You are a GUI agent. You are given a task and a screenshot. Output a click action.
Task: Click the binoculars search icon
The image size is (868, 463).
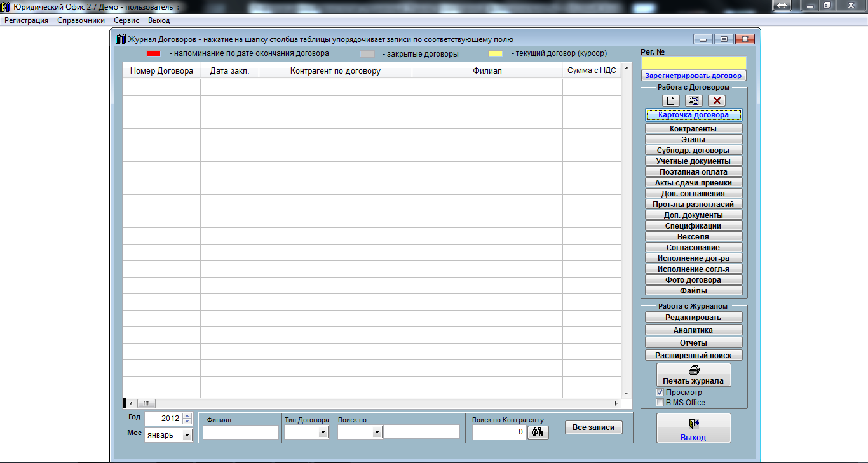537,432
